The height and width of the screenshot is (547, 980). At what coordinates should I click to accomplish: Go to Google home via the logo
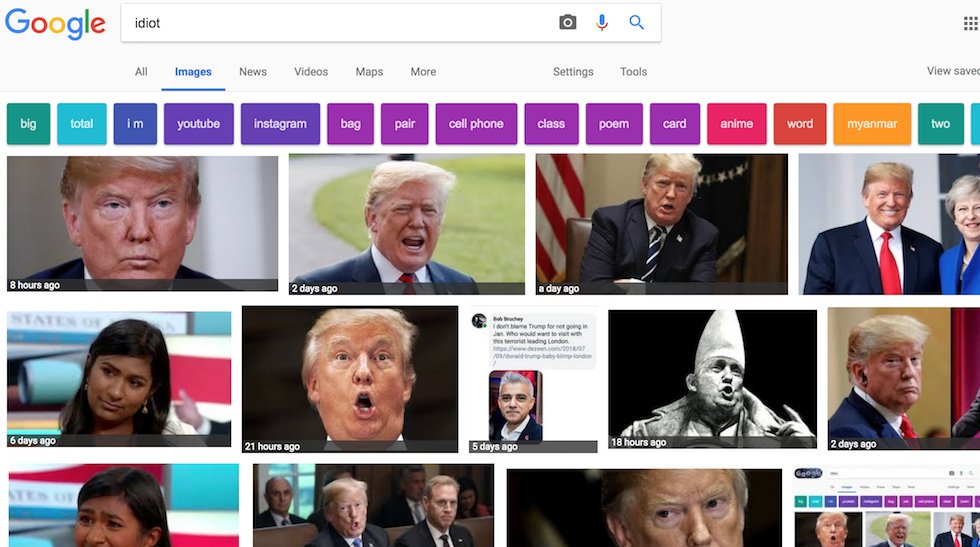pos(55,24)
